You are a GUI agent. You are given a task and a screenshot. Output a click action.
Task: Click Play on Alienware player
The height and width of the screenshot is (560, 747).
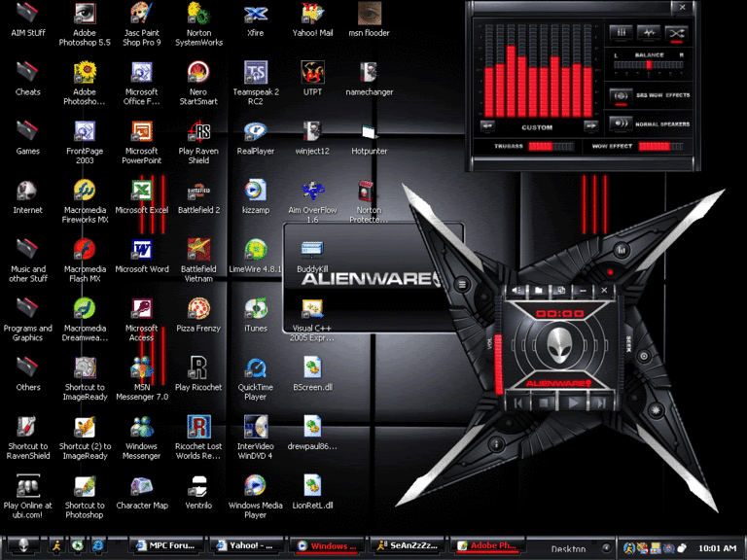(574, 402)
